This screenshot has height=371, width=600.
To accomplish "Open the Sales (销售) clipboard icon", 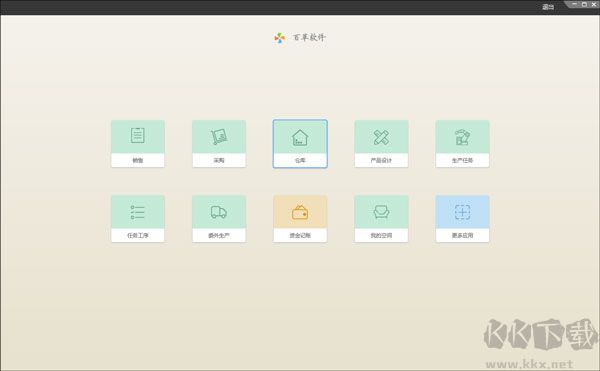I will [138, 135].
